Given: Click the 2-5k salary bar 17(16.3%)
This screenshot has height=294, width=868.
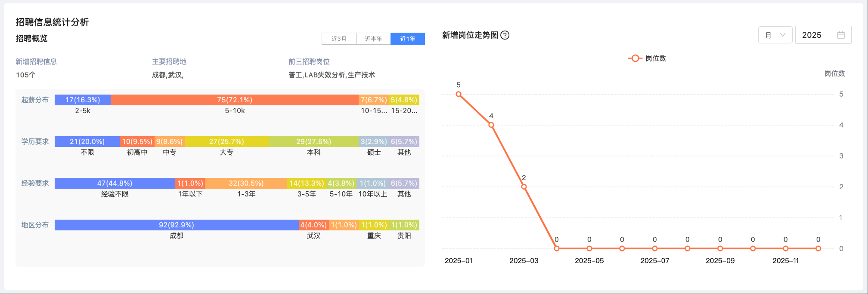Looking at the screenshot, I should click(83, 100).
